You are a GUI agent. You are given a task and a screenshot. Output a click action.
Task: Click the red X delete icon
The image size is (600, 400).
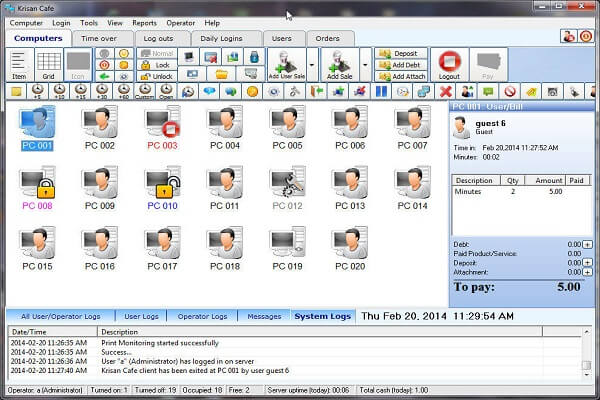[x=446, y=92]
